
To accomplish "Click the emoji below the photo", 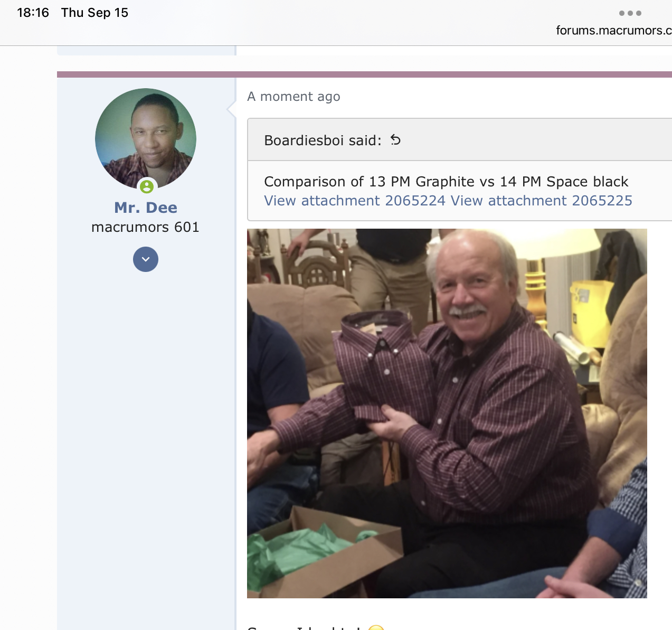I will click(x=376, y=627).
